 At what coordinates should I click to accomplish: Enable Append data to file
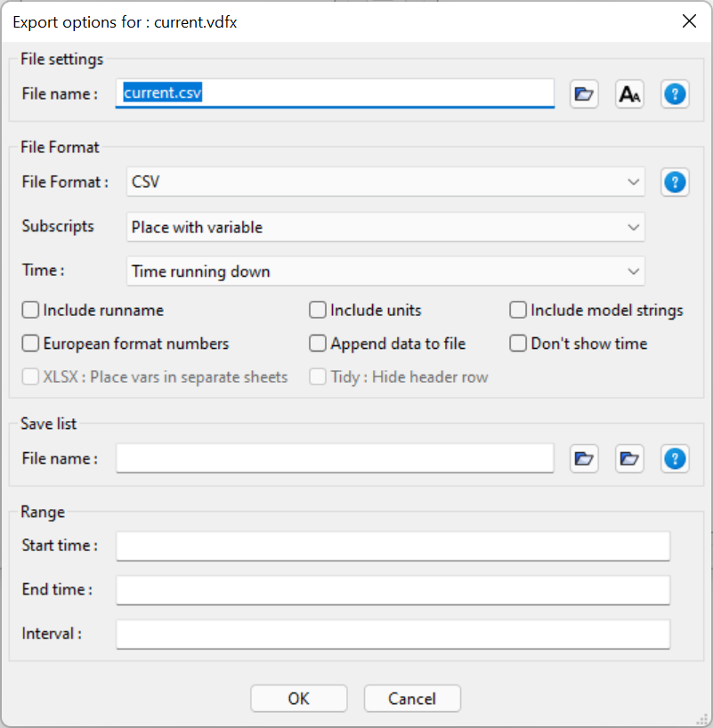click(x=318, y=344)
